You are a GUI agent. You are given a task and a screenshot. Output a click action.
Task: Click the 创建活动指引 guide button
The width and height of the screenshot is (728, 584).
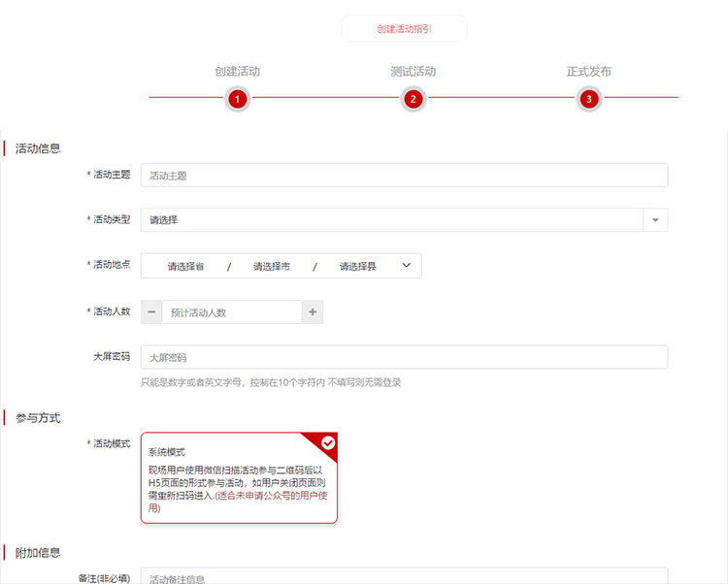404,29
